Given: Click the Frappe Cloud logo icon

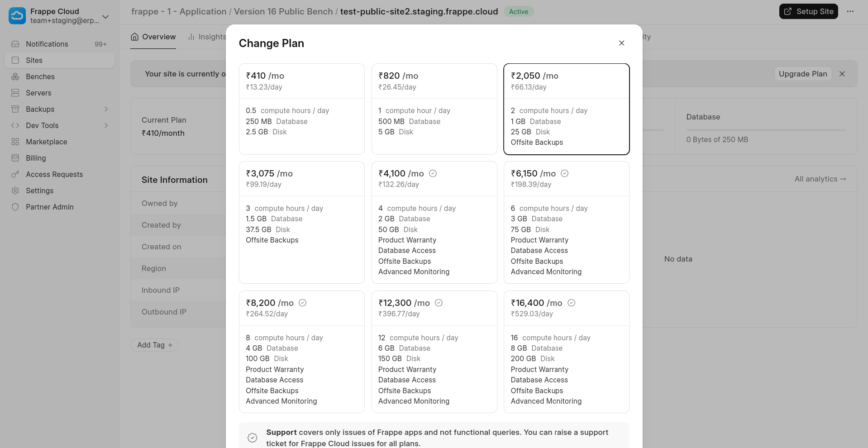Looking at the screenshot, I should [x=17, y=16].
